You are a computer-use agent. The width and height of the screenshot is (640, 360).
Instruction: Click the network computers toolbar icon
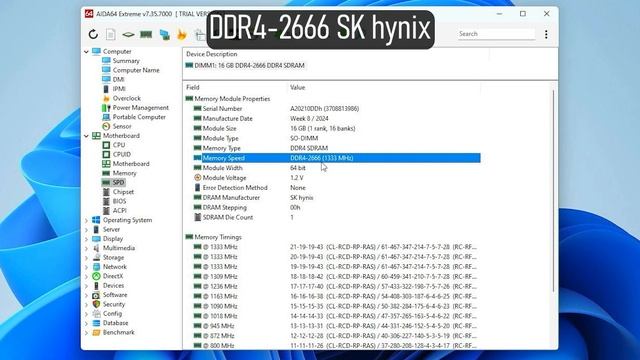(x=164, y=35)
